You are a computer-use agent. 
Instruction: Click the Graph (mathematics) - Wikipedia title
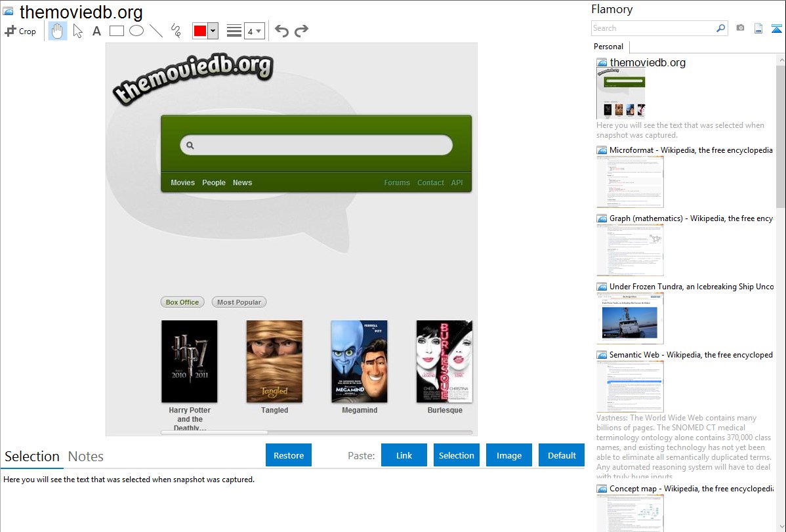(691, 218)
